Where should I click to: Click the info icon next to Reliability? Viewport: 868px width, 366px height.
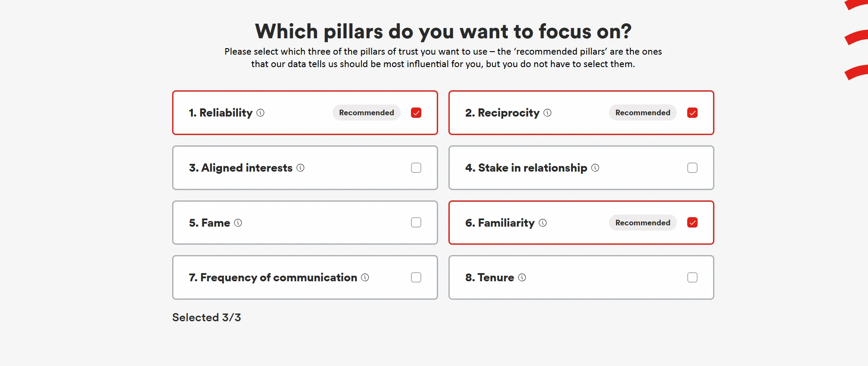pyautogui.click(x=260, y=113)
